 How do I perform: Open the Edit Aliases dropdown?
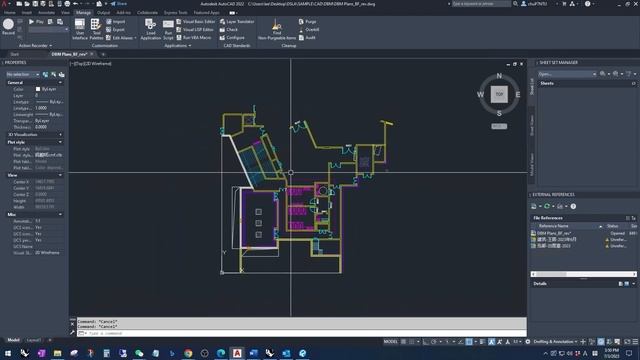pos(136,38)
